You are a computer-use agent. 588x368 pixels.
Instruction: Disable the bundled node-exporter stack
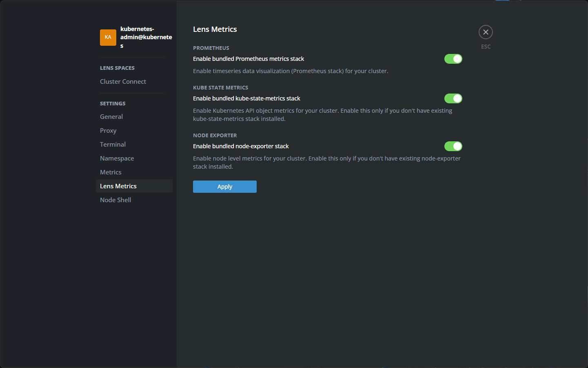tap(453, 146)
